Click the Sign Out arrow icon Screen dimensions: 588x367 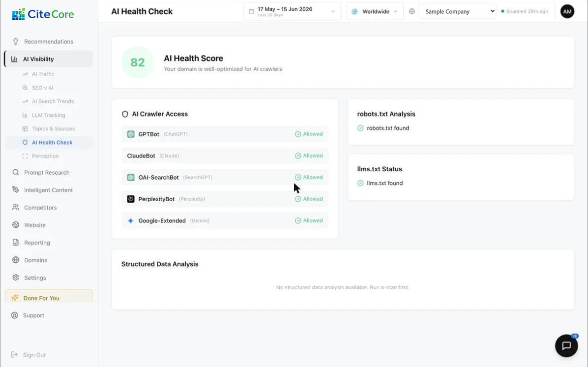point(14,355)
